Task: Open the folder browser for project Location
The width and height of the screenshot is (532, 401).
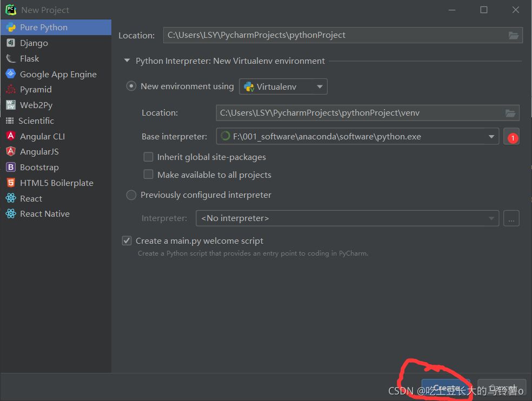Action: (x=513, y=35)
